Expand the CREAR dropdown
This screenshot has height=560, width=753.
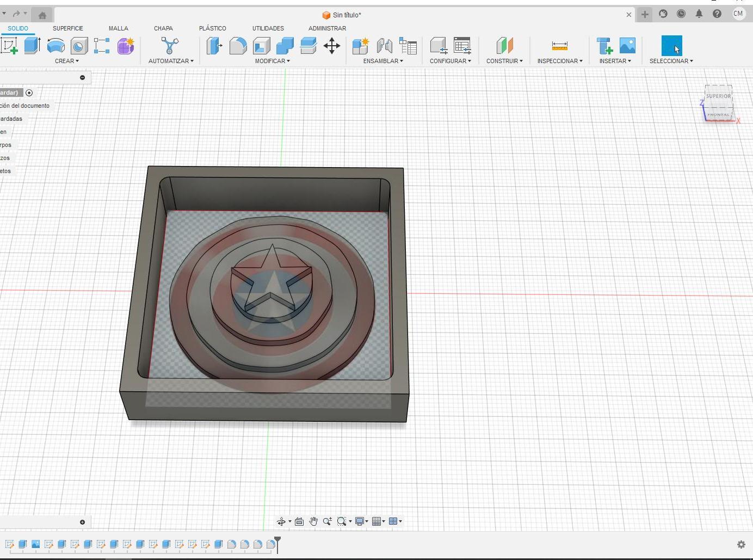(67, 61)
